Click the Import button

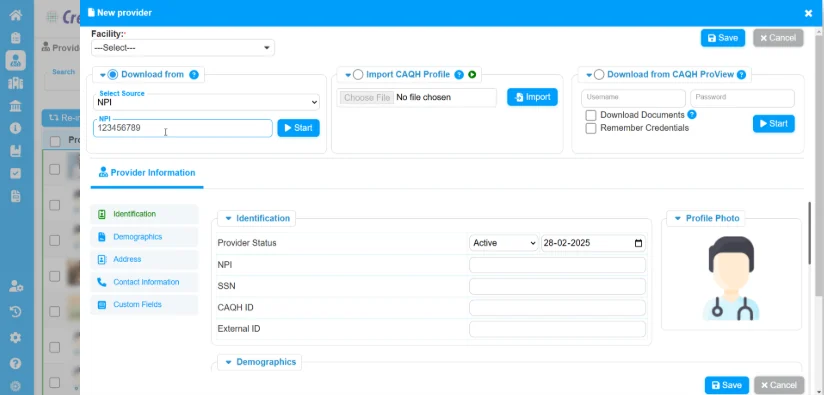point(532,97)
